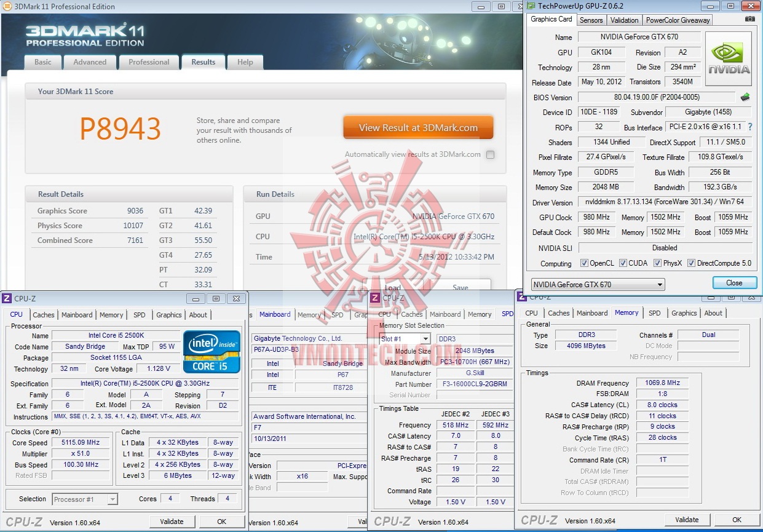Click the Part Number F3-16000CL9-2GBRM field

point(474,384)
